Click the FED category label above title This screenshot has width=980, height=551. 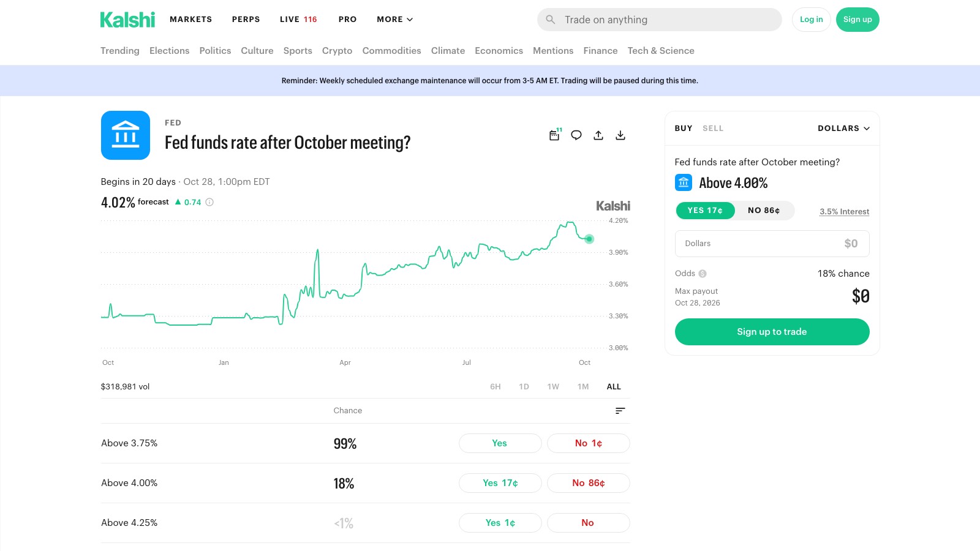coord(173,123)
